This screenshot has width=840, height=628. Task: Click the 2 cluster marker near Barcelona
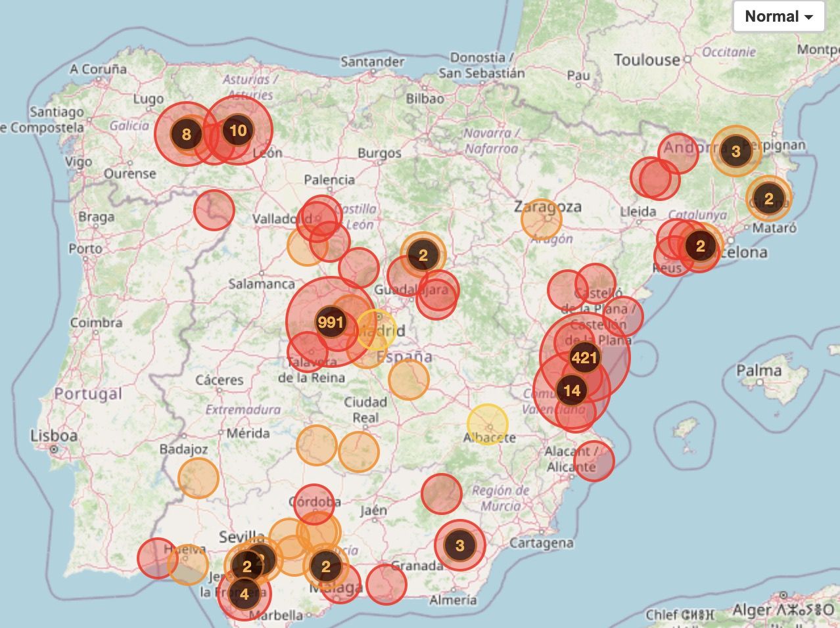pos(700,246)
